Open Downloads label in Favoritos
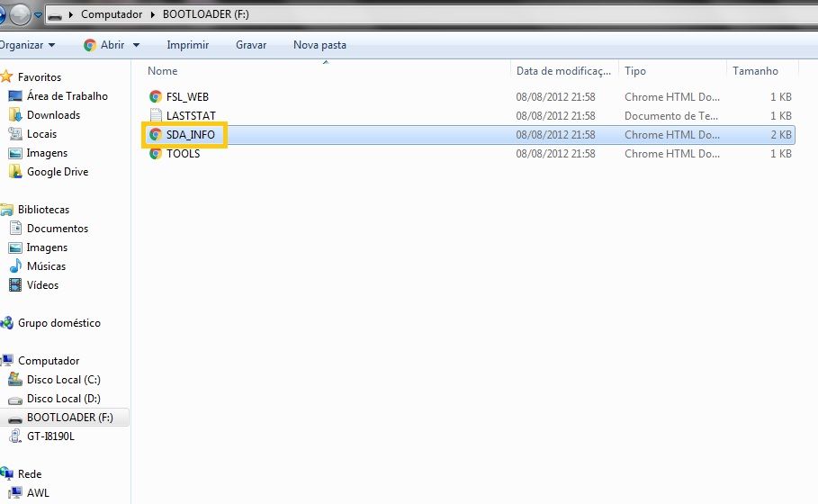The width and height of the screenshot is (818, 504). point(53,115)
